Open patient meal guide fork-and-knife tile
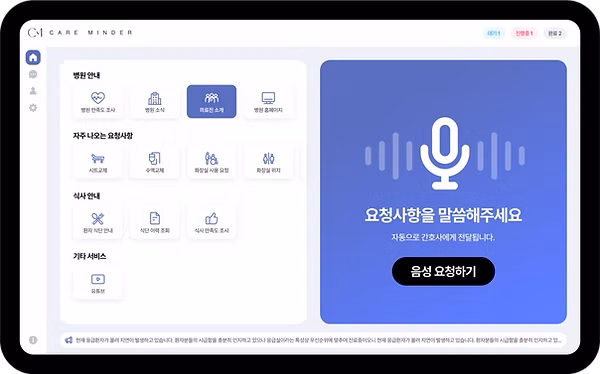 (98, 222)
